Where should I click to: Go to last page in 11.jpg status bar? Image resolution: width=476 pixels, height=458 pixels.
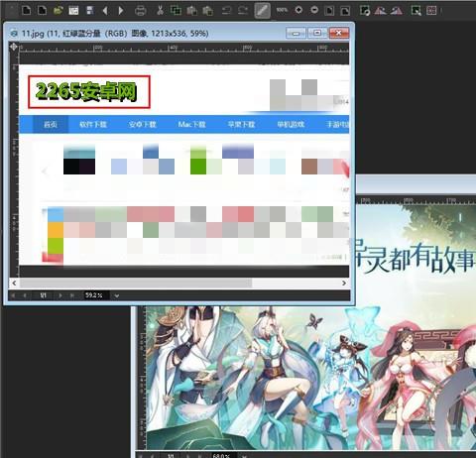pos(72,295)
